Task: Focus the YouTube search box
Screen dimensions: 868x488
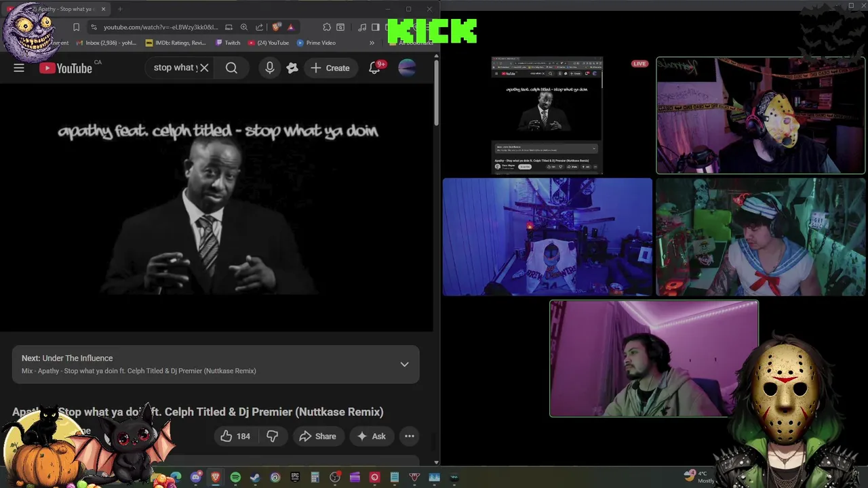Action: pyautogui.click(x=175, y=68)
